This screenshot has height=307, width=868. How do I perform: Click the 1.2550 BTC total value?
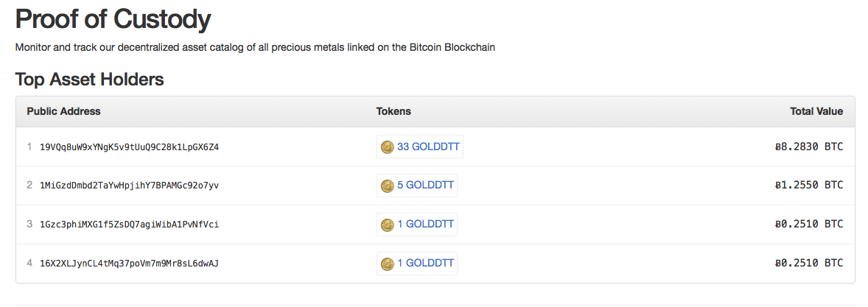click(x=809, y=186)
